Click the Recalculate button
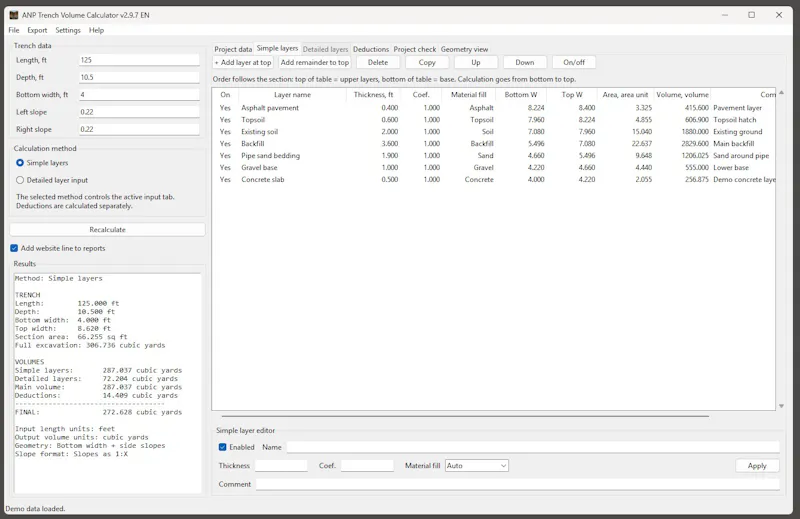This screenshot has width=800, height=519. 107,230
